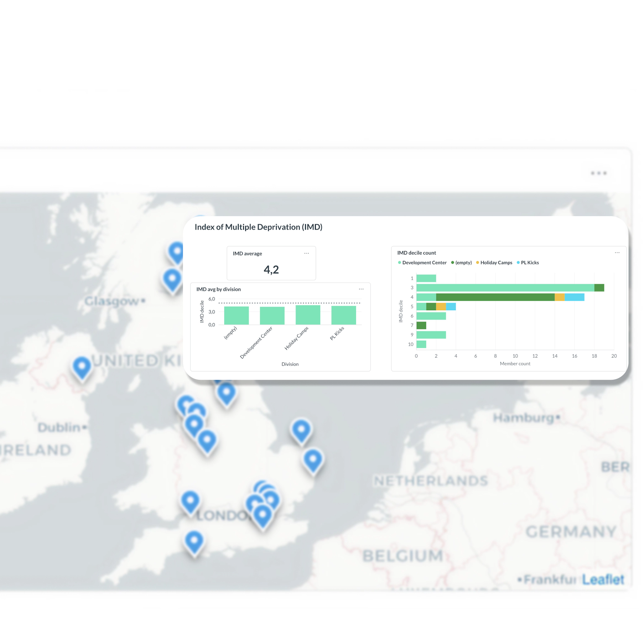The image size is (644, 644).
Task: Click the 4,2 IMD average value
Action: pos(271,269)
